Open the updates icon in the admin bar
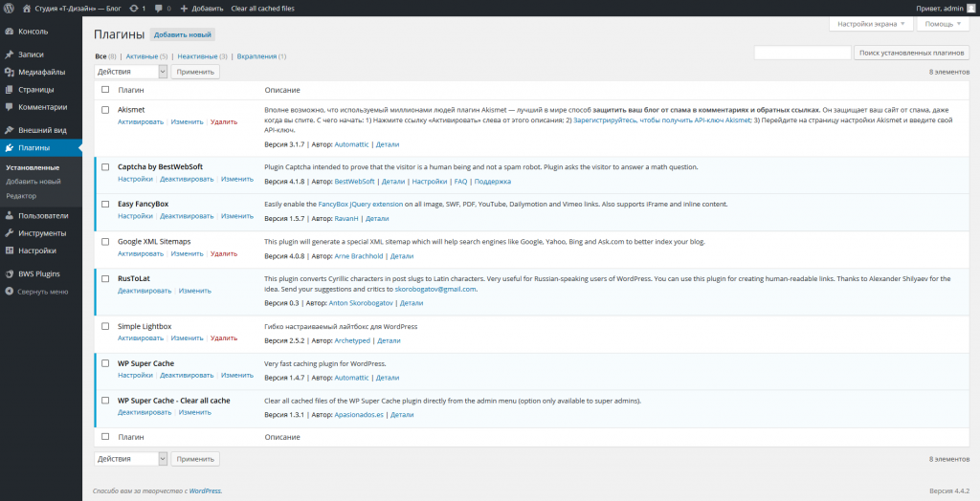 tap(134, 8)
